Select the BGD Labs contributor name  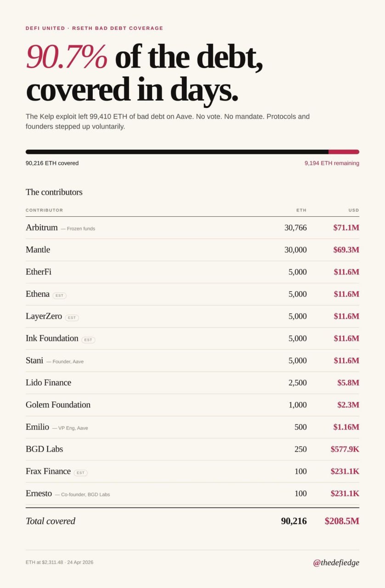pyautogui.click(x=44, y=449)
